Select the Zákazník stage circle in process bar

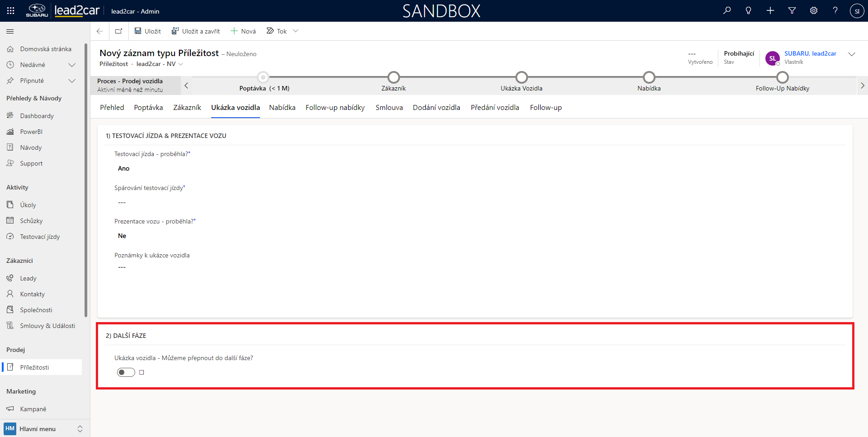pyautogui.click(x=394, y=77)
